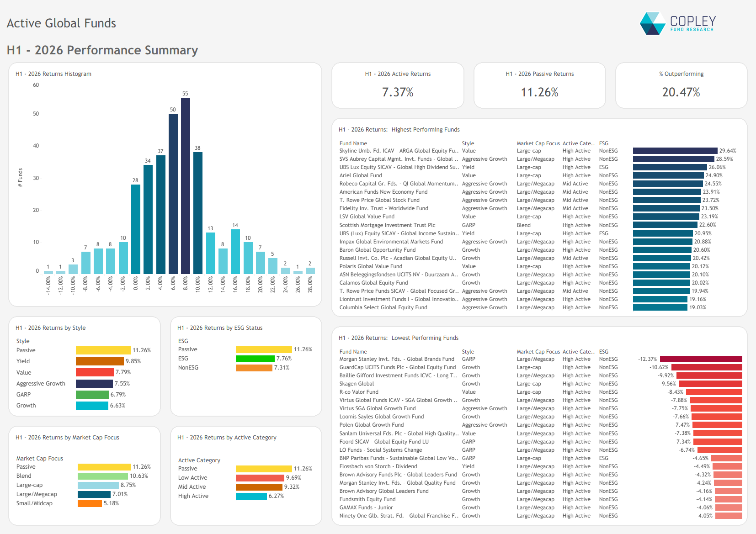Click the Passive Returns value 11.26% card
The image size is (756, 534).
coord(540,92)
